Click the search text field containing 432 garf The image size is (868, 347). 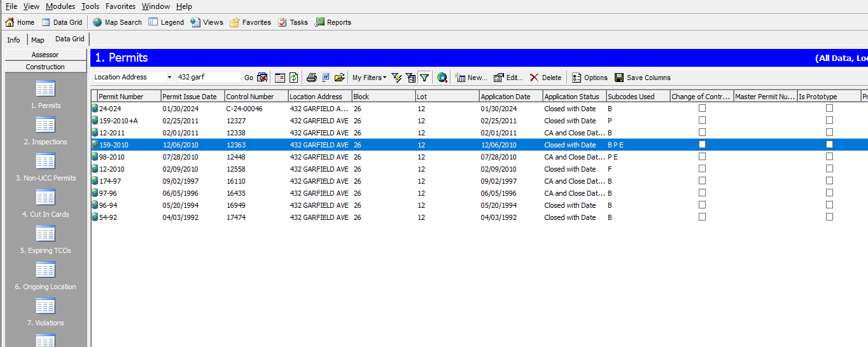click(209, 77)
